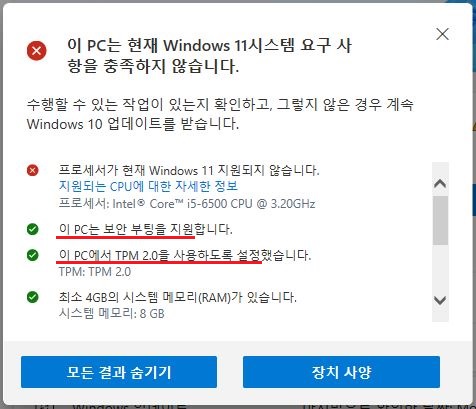Click the 모든 결과 숨기기 button
Viewport: 476px width, 409px height.
pyautogui.click(x=119, y=372)
